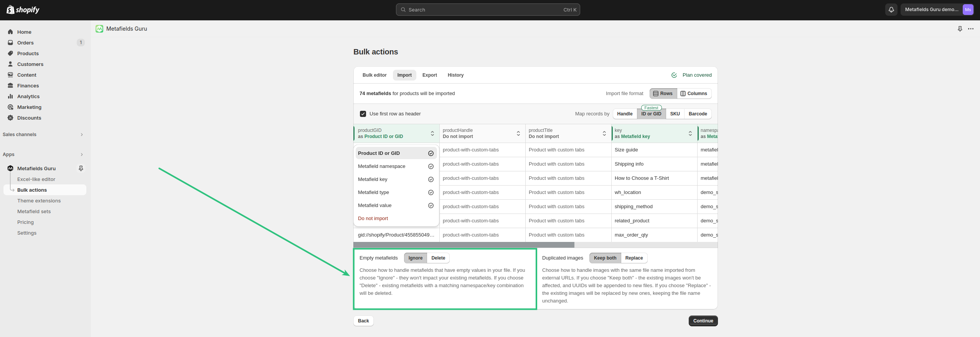This screenshot has width=980, height=337.
Task: Map records by Handle
Action: [x=625, y=114]
